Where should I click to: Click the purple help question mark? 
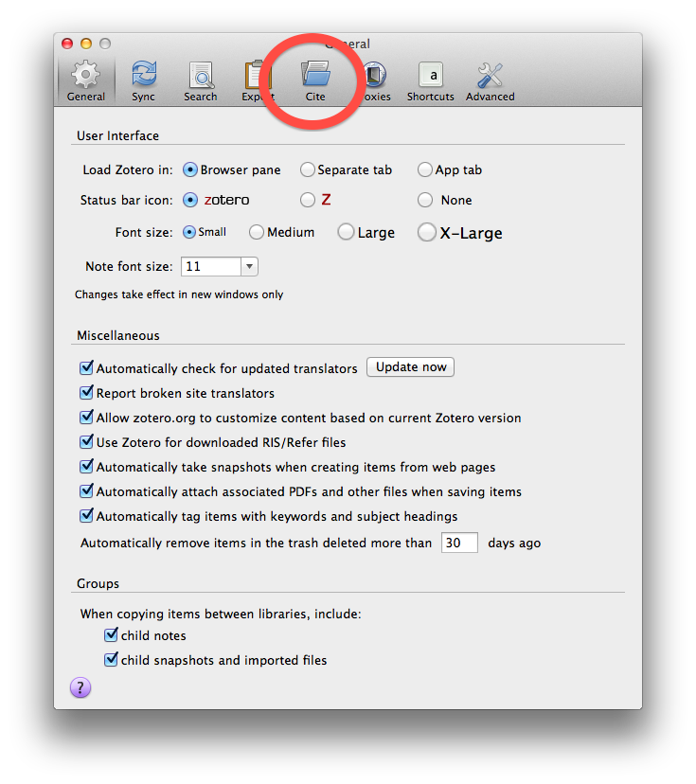pyautogui.click(x=80, y=687)
